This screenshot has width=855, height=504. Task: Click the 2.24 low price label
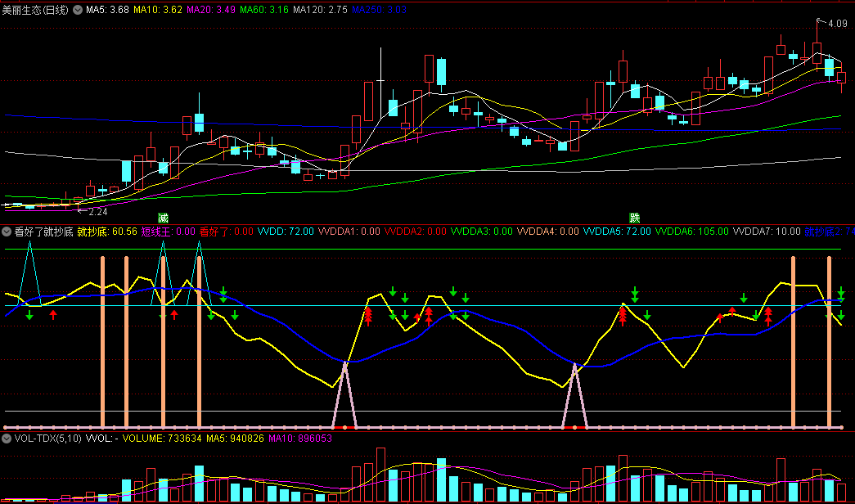pyautogui.click(x=98, y=212)
